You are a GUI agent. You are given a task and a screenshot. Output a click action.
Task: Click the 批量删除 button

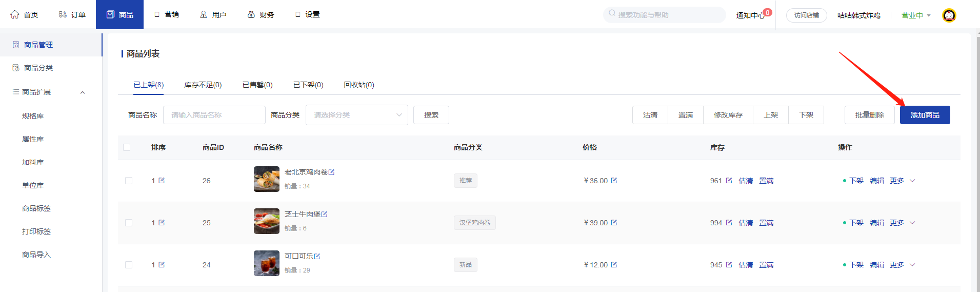point(870,115)
